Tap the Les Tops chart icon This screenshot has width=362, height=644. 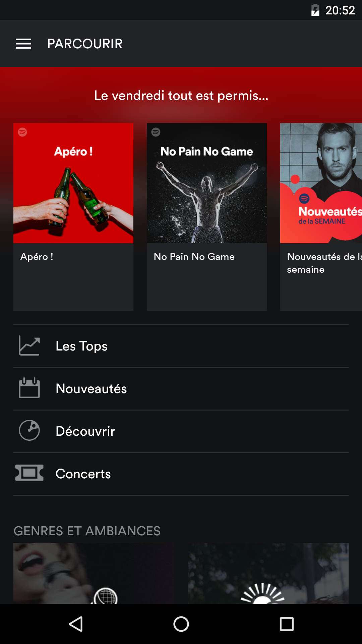tap(29, 346)
